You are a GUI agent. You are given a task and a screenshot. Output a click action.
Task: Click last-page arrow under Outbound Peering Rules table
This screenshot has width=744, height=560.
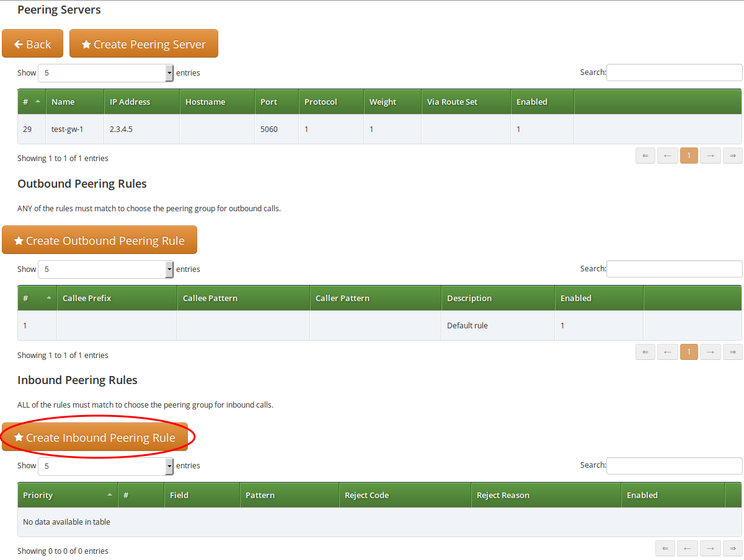(732, 351)
